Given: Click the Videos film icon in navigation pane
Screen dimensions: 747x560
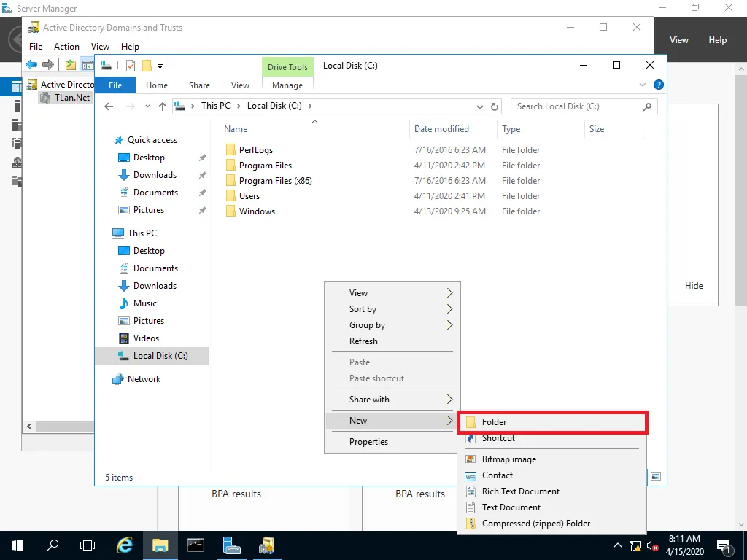Looking at the screenshot, I should 124,338.
